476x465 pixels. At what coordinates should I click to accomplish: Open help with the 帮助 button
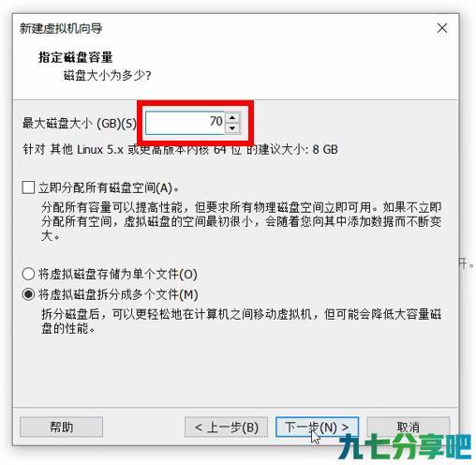coord(61,427)
